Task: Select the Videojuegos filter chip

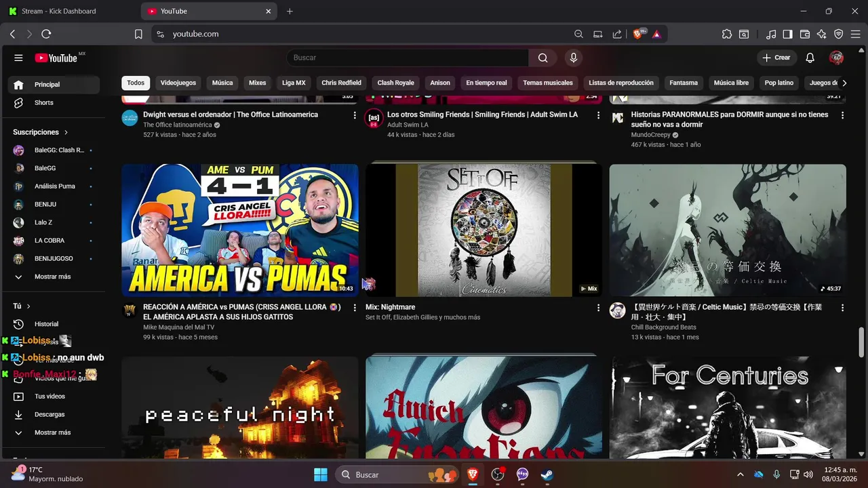Action: click(178, 83)
